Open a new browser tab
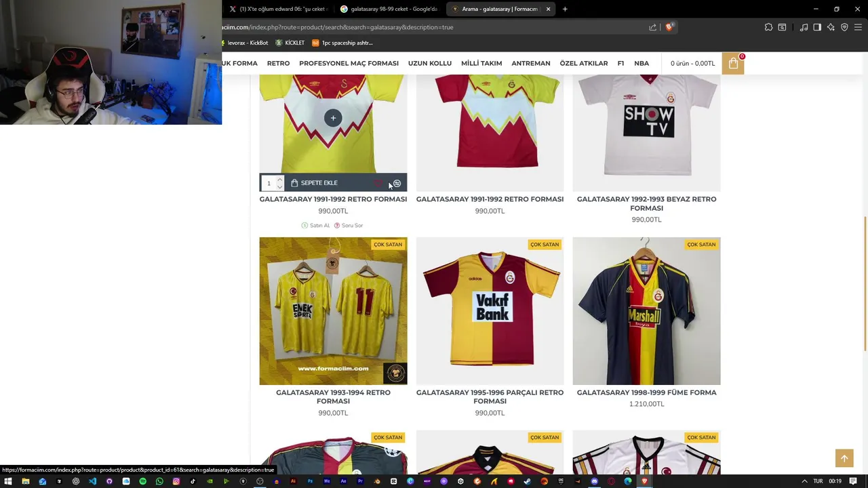The image size is (868, 488). coord(565,9)
